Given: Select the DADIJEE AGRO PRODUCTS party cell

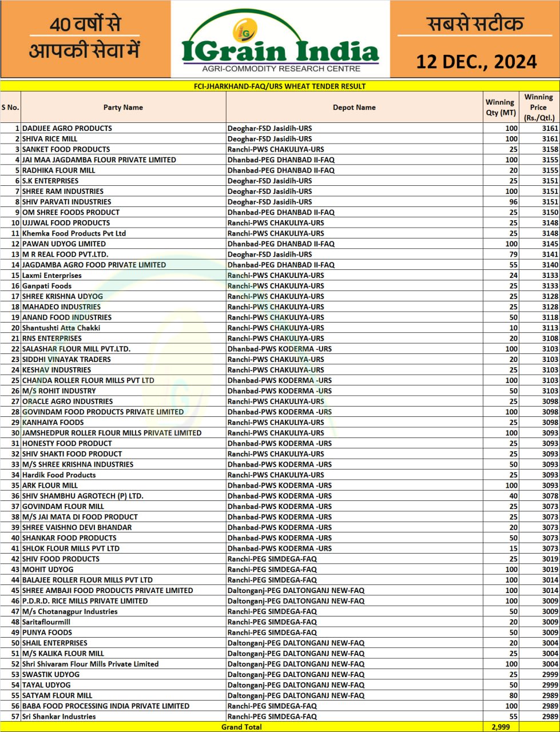Looking at the screenshot, I should pyautogui.click(x=67, y=129).
